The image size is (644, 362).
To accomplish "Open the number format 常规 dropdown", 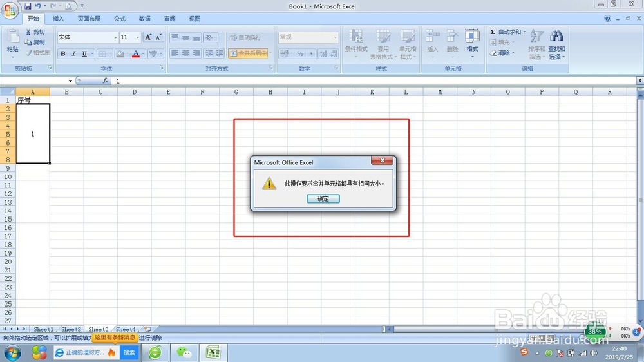I will tap(335, 37).
